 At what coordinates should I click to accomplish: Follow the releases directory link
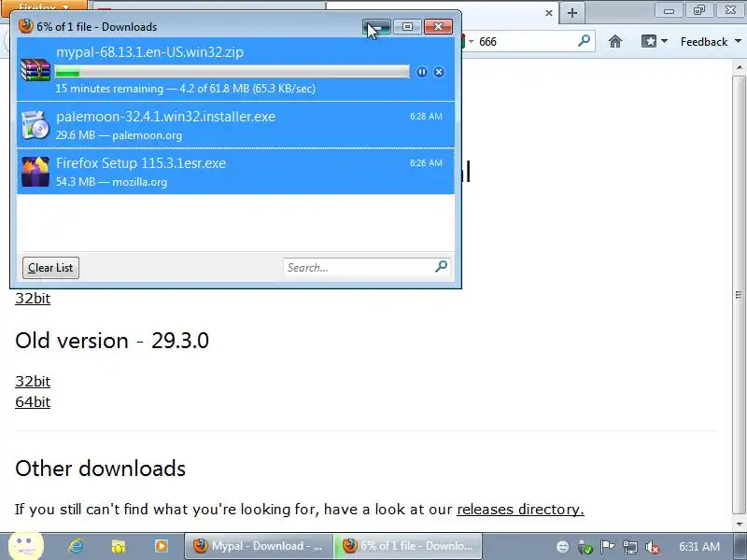click(520, 510)
